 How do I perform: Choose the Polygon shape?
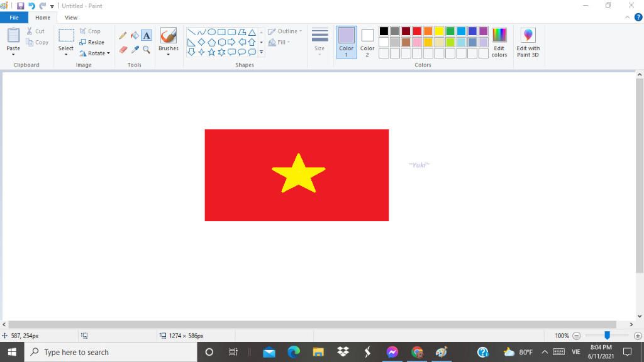pos(242,32)
